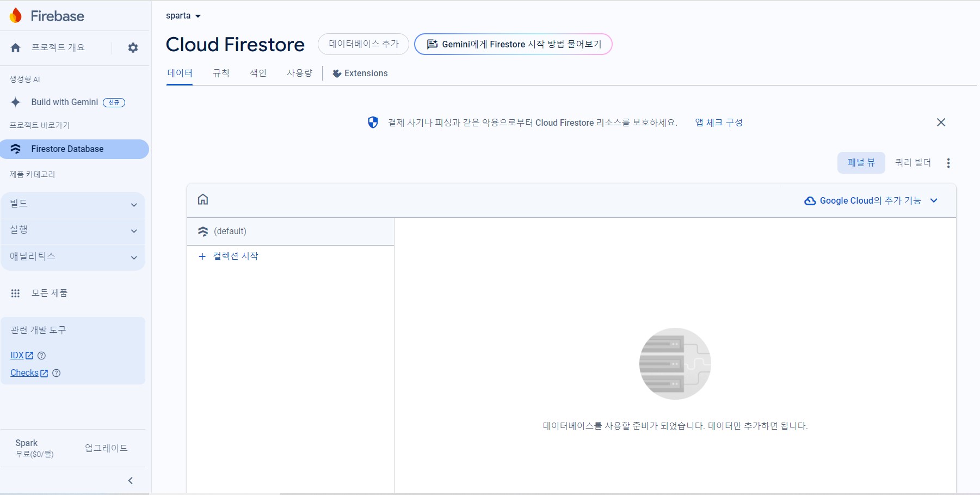The height and width of the screenshot is (495, 980).
Task: Click the 데이터베이스 추가 button
Action: pos(363,44)
